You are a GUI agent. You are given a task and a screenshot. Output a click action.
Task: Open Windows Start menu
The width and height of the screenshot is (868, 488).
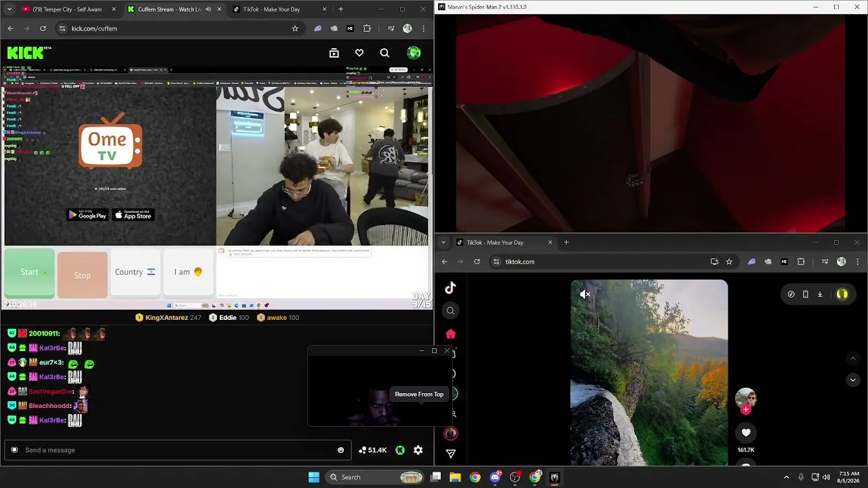click(314, 477)
